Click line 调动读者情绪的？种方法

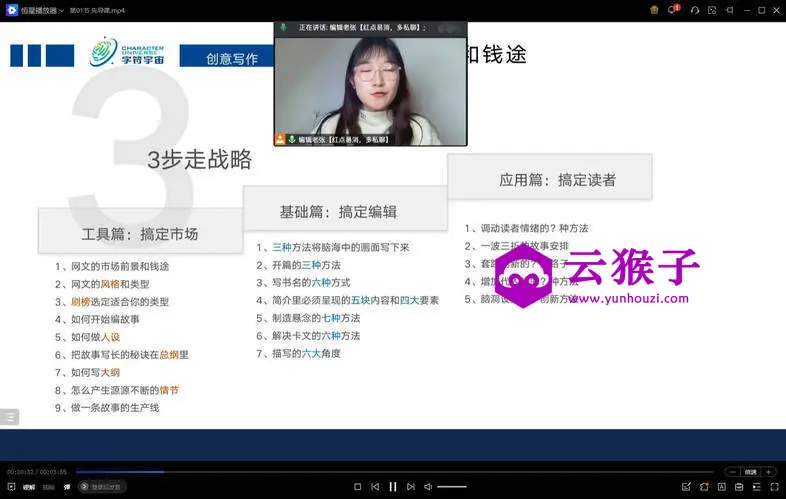pos(526,228)
